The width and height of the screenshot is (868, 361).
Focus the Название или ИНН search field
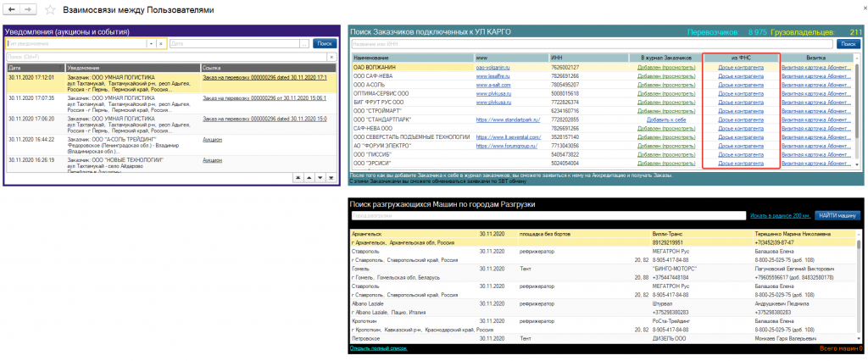[593, 44]
